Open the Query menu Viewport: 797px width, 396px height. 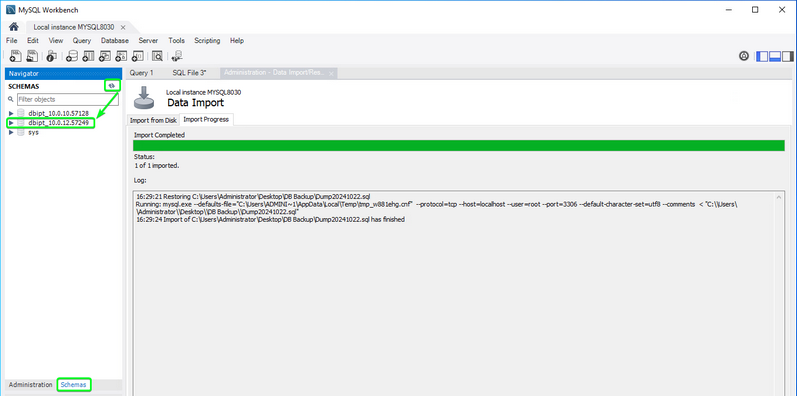(82, 41)
